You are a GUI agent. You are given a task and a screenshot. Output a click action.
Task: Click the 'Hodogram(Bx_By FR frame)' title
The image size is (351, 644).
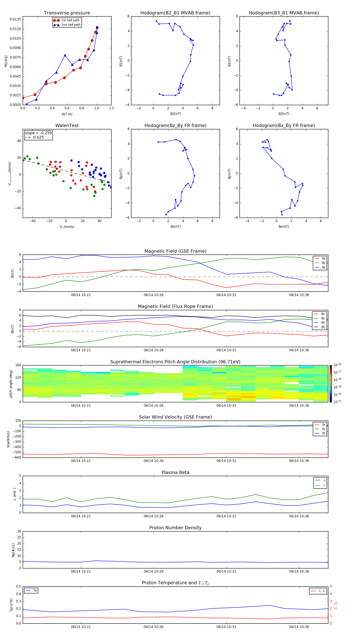click(284, 125)
